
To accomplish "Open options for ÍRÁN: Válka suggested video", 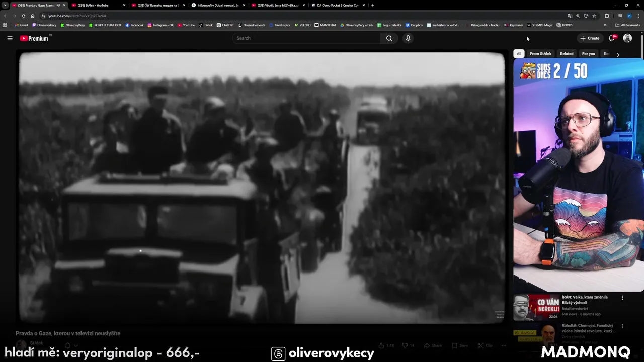I will pyautogui.click(x=622, y=298).
